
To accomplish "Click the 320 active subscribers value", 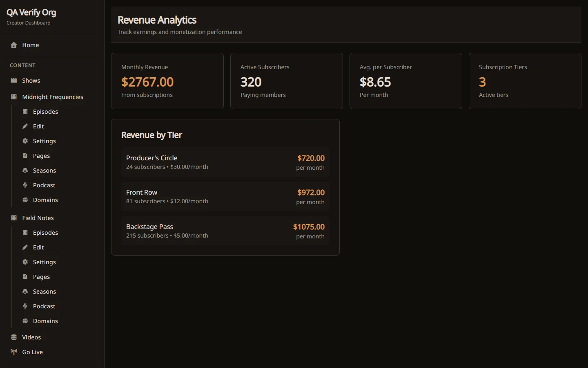I will point(251,82).
